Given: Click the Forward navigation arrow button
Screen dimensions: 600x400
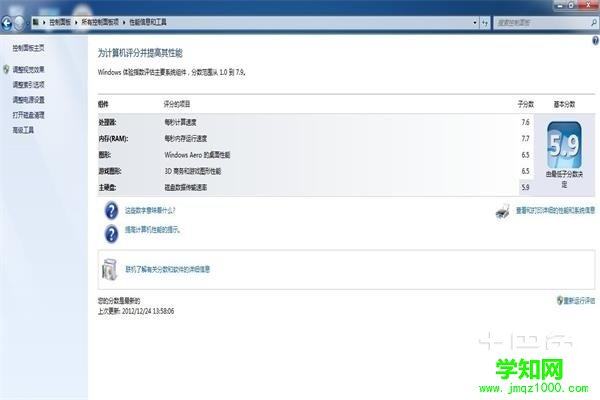Looking at the screenshot, I should coord(19,23).
